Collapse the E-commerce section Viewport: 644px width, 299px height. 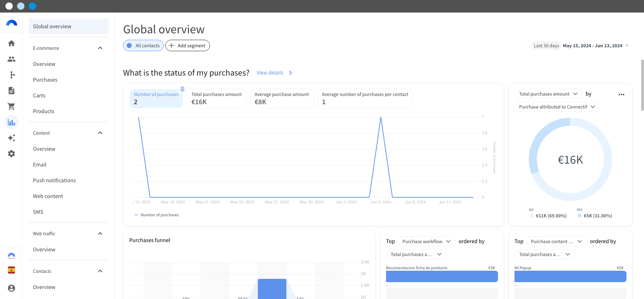coord(100,48)
